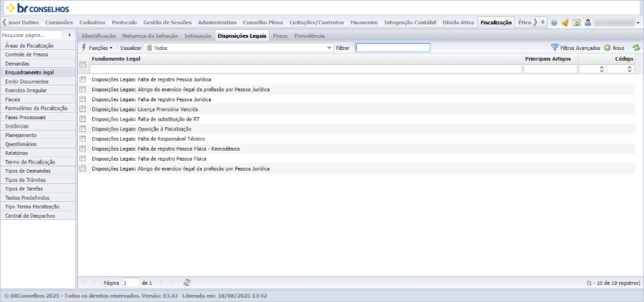Refresh the grid with the green arrows icon

coord(637,48)
